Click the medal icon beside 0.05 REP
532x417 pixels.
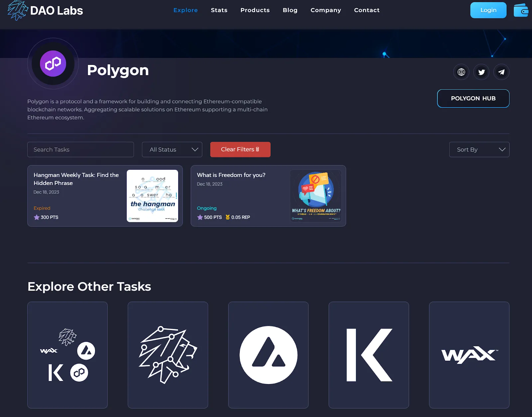[228, 217]
